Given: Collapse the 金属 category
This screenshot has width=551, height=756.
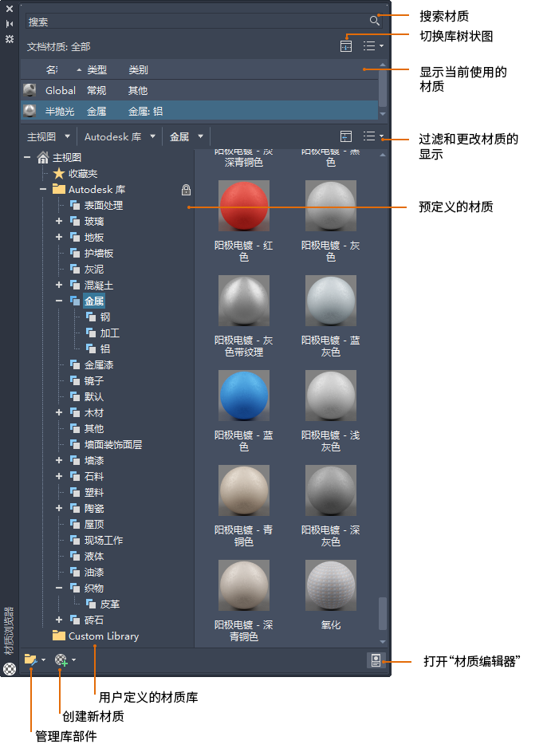Looking at the screenshot, I should (x=59, y=301).
